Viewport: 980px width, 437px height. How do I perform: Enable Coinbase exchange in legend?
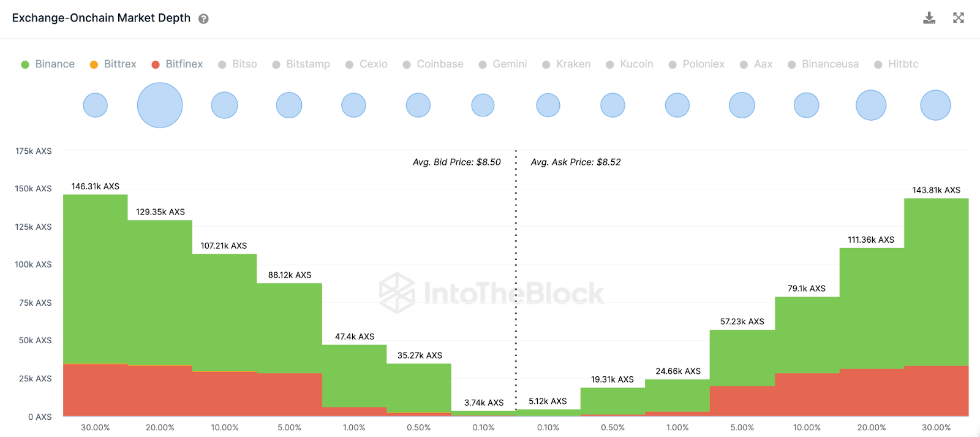433,64
